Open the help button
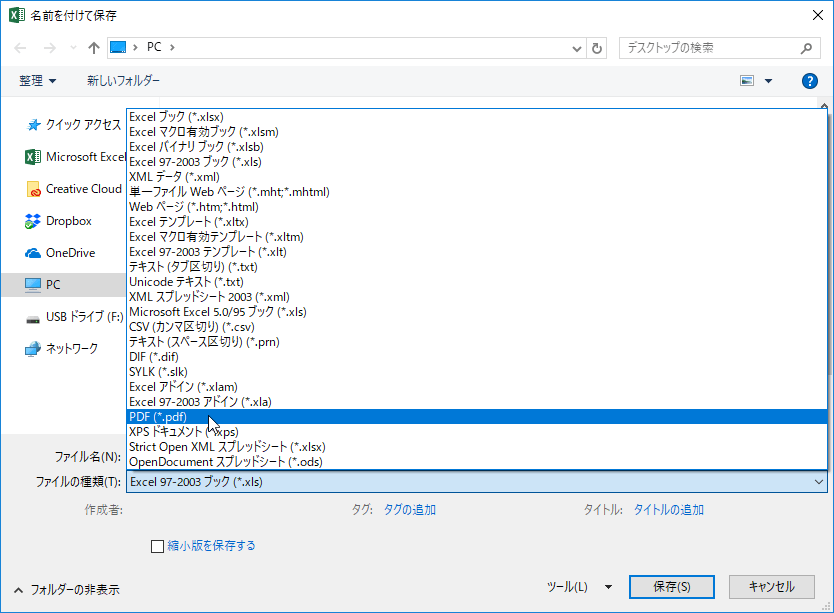Viewport: 834px width, 613px height. pyautogui.click(x=810, y=81)
